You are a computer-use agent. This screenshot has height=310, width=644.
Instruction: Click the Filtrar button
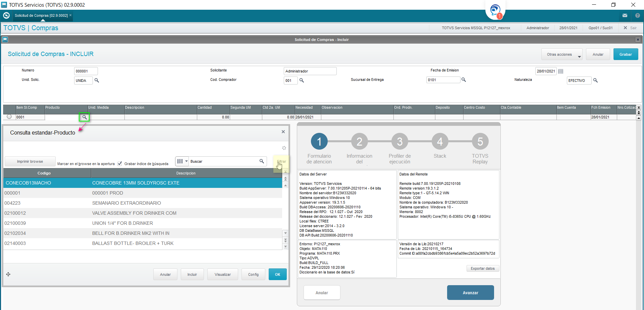[281, 161]
